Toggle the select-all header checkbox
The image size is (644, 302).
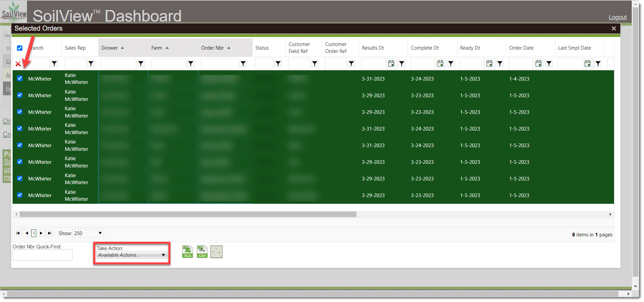pyautogui.click(x=20, y=48)
